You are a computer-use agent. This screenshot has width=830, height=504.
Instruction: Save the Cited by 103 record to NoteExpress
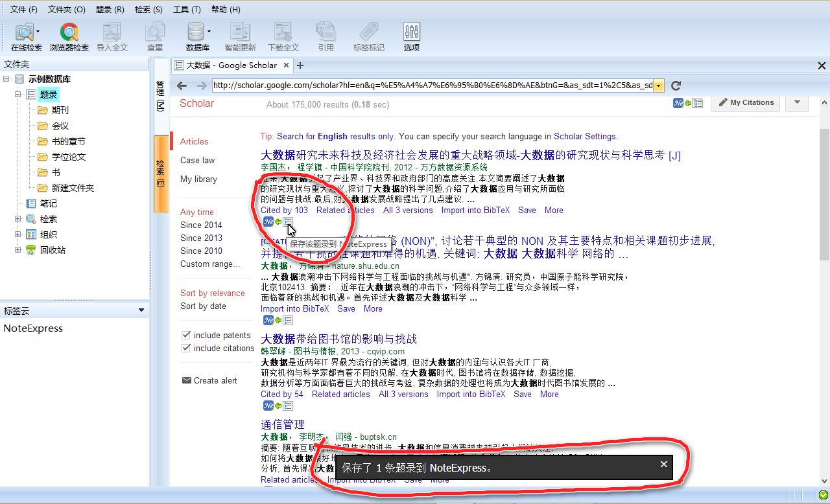click(x=289, y=222)
